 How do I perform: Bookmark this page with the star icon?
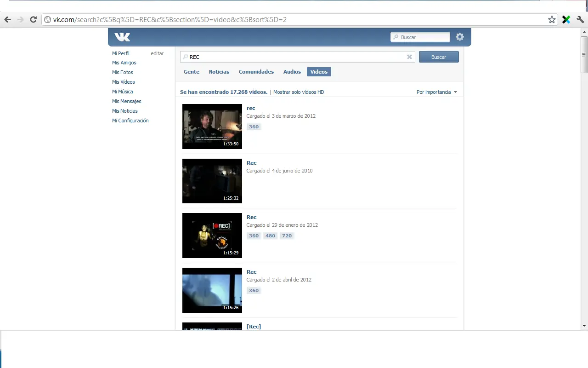[552, 19]
